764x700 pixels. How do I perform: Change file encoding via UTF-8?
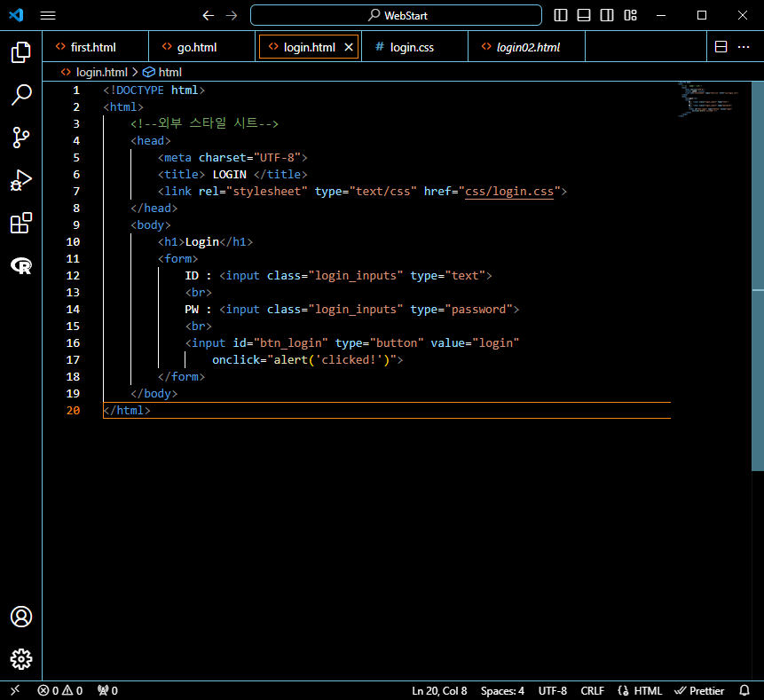(553, 691)
